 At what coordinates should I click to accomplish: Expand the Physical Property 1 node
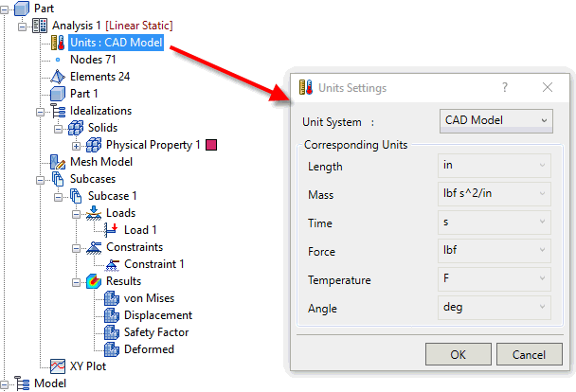point(77,145)
